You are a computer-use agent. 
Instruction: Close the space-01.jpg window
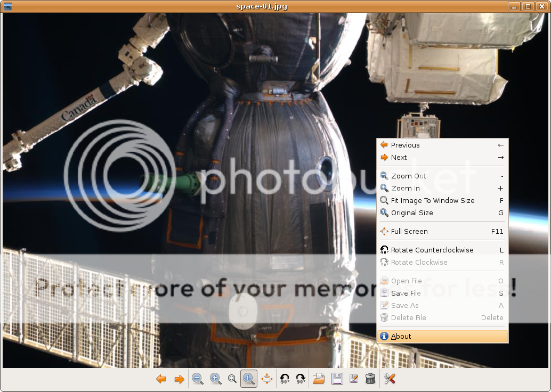(542, 6)
